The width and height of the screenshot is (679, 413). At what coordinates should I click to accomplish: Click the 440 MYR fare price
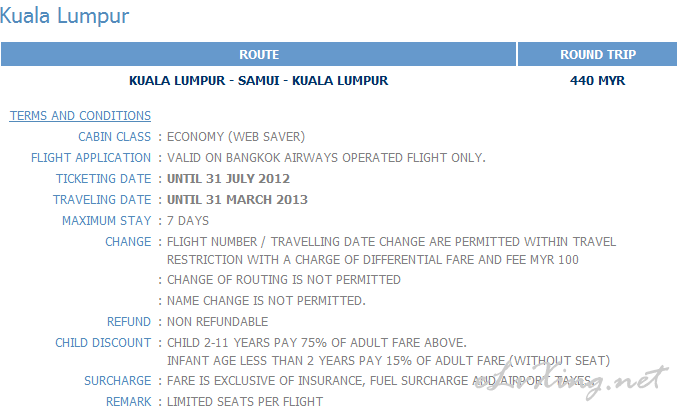click(x=598, y=81)
